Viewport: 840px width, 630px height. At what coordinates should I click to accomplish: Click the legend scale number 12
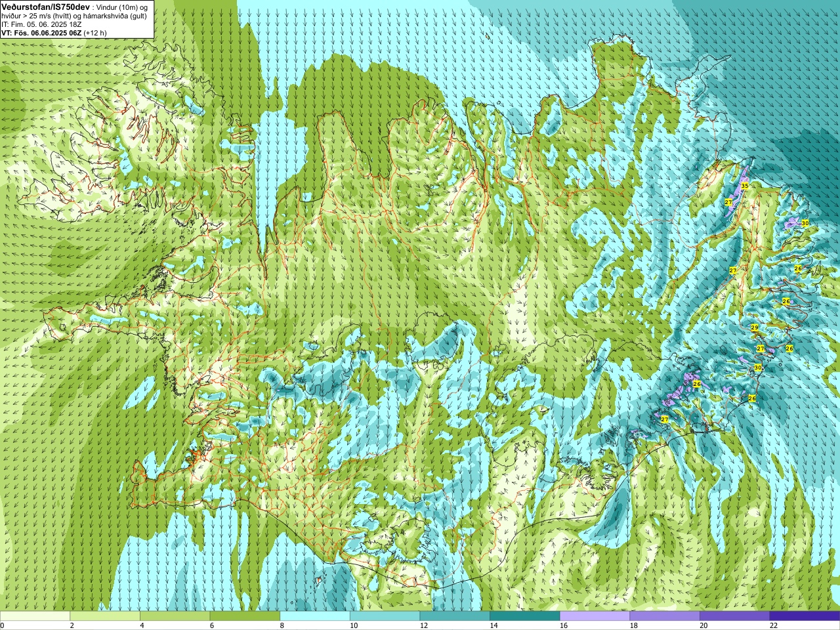[423, 626]
